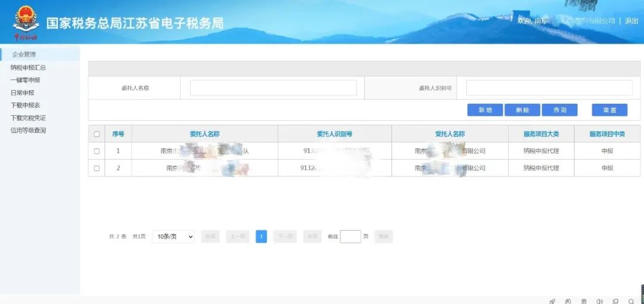Viewport: 644px width, 304px height.
Task: Select 信用等级查询 in the sidebar
Action: tap(28, 131)
